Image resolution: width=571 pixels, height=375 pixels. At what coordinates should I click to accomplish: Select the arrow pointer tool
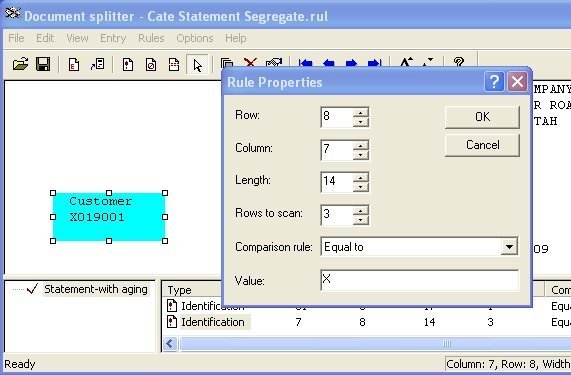[x=197, y=65]
